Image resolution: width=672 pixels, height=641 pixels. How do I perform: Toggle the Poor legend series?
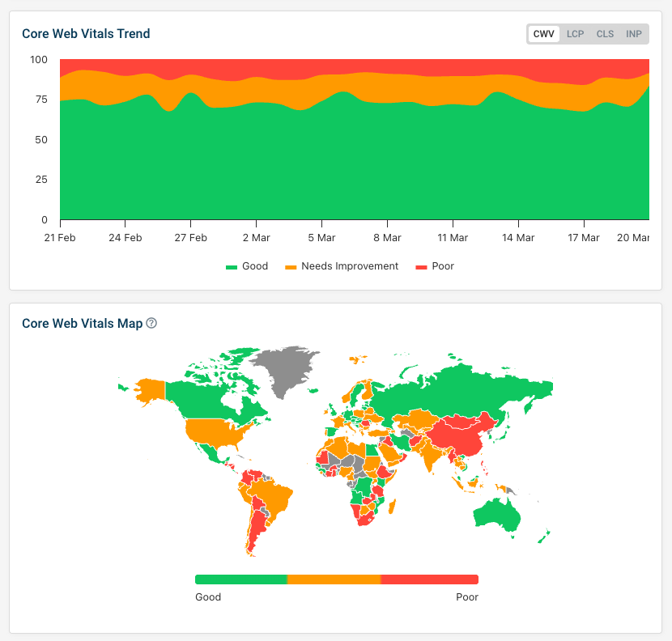(435, 266)
